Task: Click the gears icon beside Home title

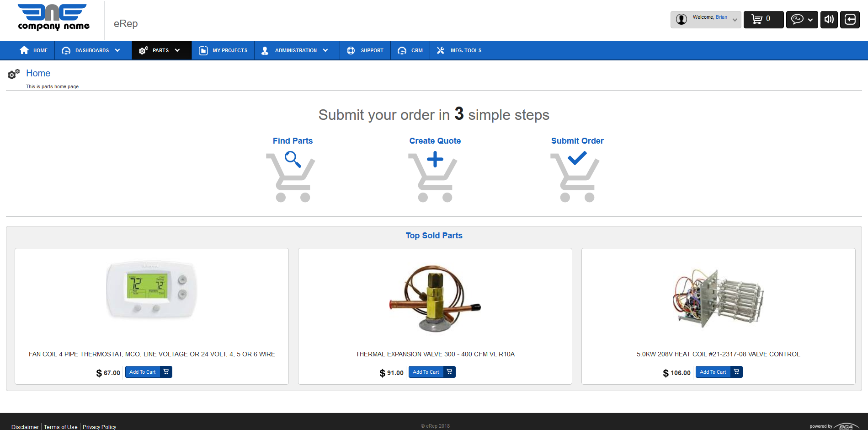Action: click(14, 74)
